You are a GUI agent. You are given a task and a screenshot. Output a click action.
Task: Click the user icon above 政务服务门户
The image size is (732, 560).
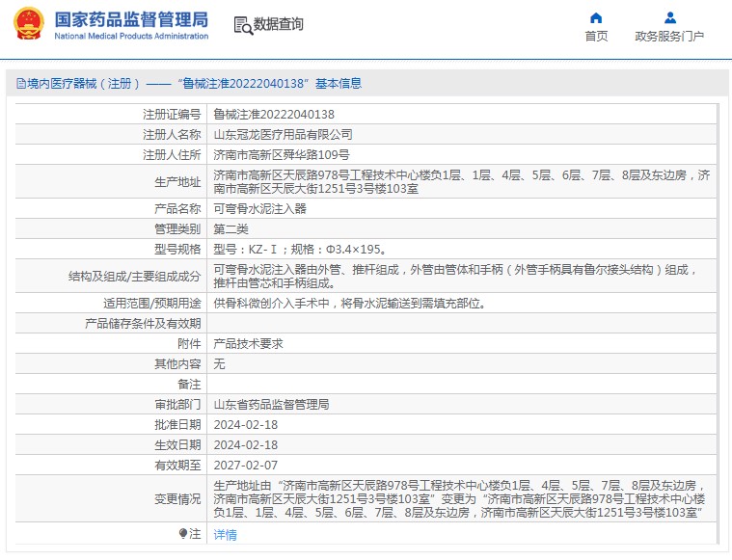click(x=670, y=18)
